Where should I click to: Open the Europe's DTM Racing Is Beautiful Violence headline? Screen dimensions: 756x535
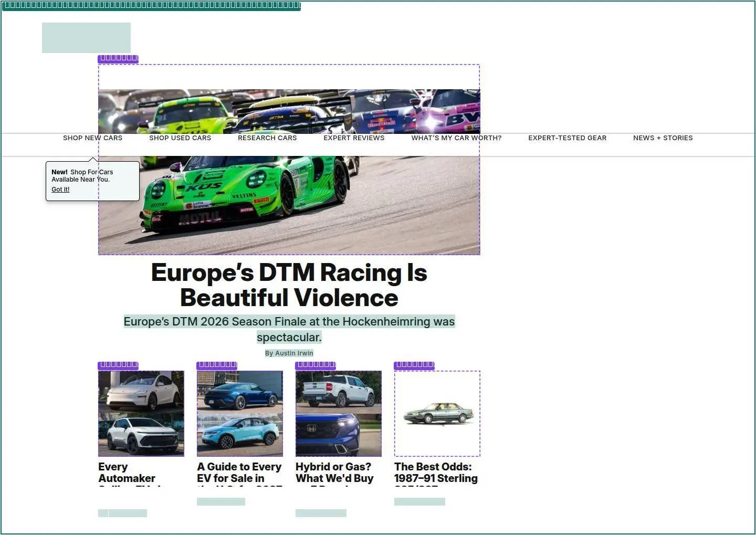coord(289,285)
